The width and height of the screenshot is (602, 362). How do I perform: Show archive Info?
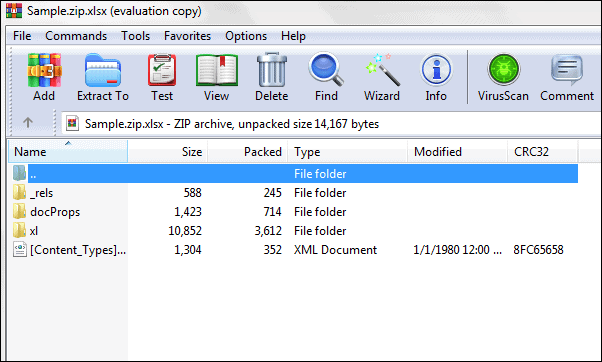point(436,77)
